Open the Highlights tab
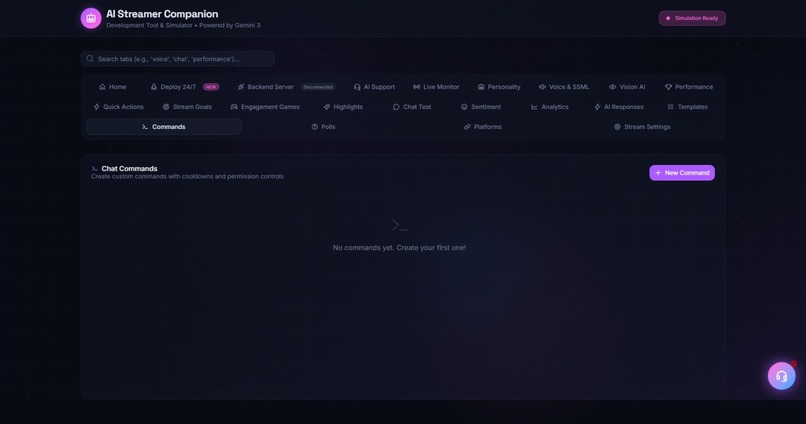 [x=343, y=107]
